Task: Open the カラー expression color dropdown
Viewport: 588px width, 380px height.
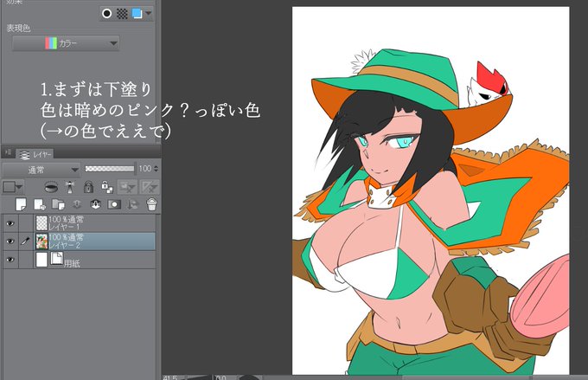Action: pos(66,43)
